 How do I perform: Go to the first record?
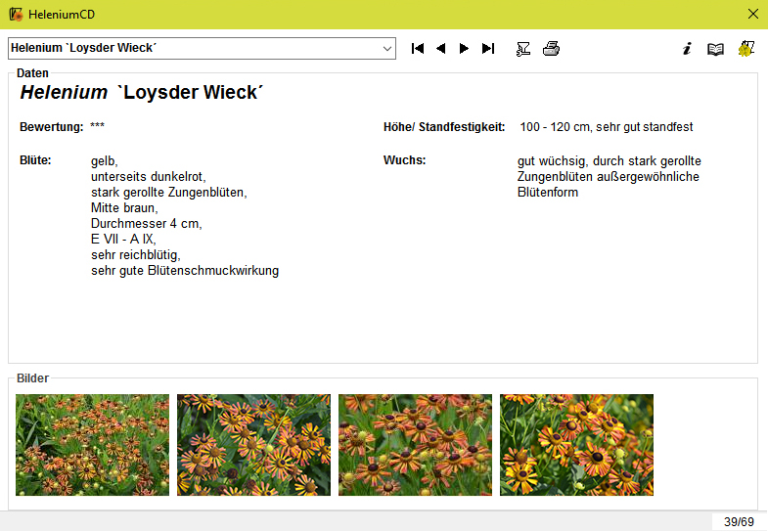click(418, 49)
